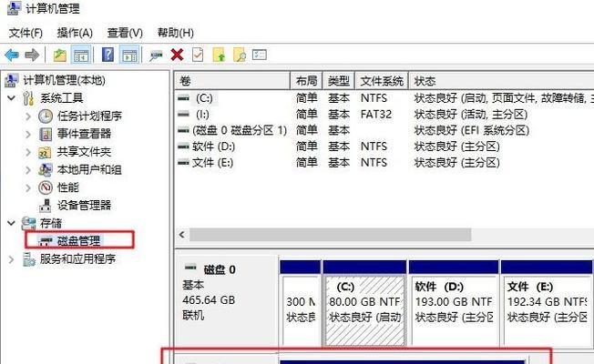This screenshot has width=594, height=364.
Task: Select 任务计划程序 in the tree
Action: pos(89,116)
